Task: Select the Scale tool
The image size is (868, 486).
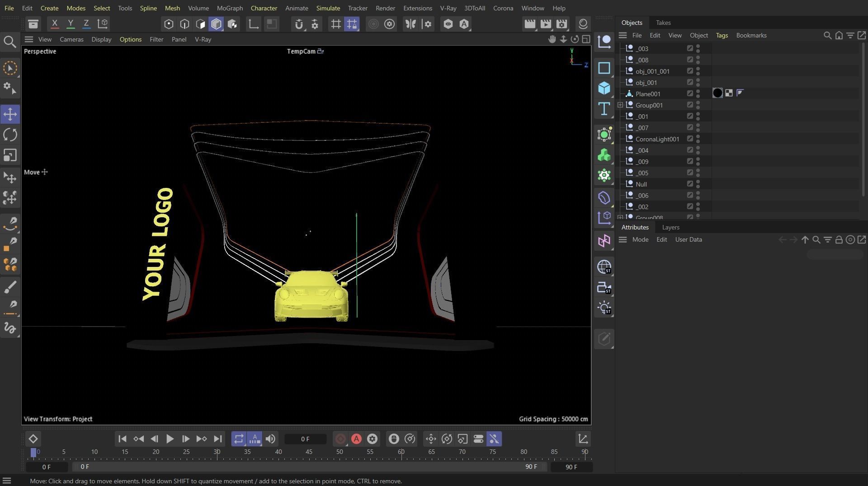Action: pyautogui.click(x=10, y=155)
